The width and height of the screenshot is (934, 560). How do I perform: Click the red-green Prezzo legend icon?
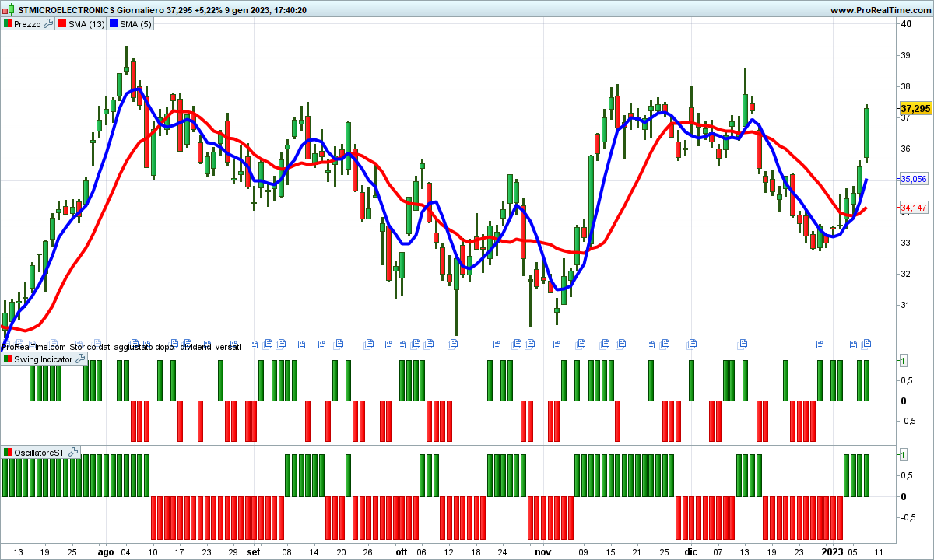8,24
